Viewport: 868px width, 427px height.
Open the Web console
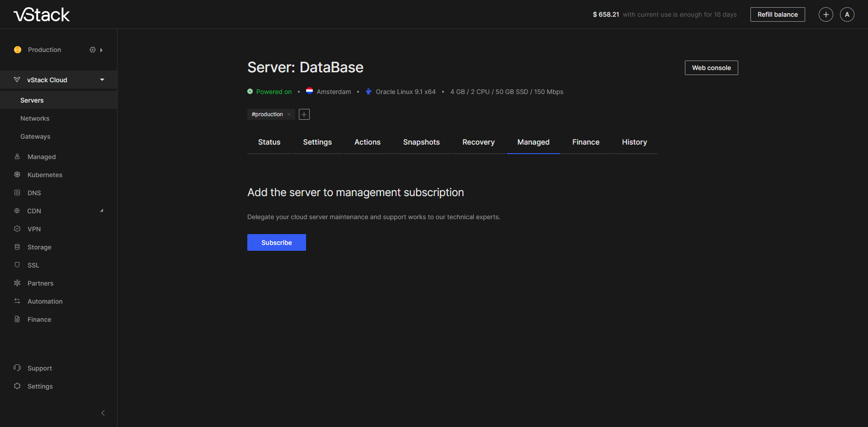(x=711, y=68)
